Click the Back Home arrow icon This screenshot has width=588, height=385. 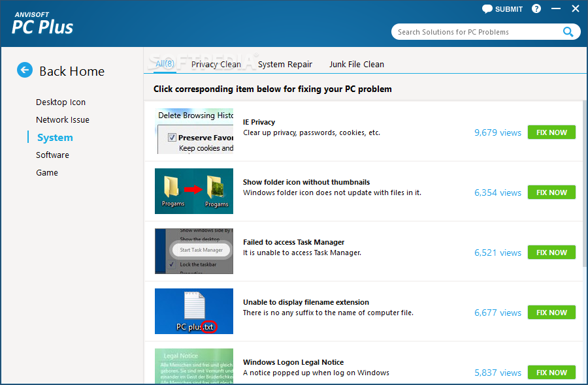25,70
